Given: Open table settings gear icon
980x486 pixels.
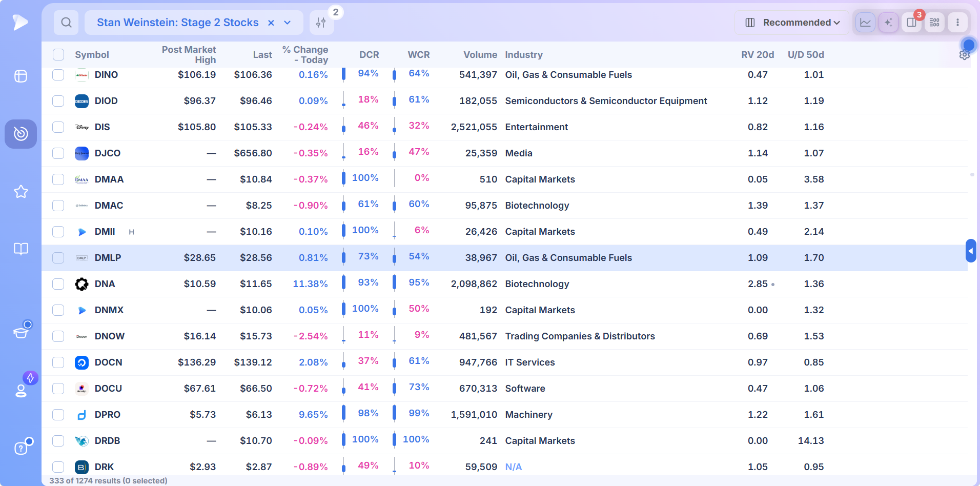Looking at the screenshot, I should [964, 55].
